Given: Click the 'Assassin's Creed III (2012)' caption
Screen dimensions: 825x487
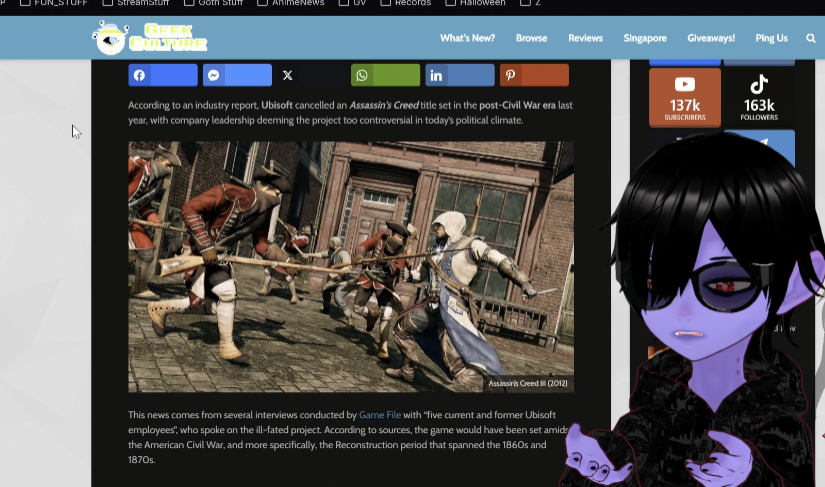Looking at the screenshot, I should pos(528,383).
